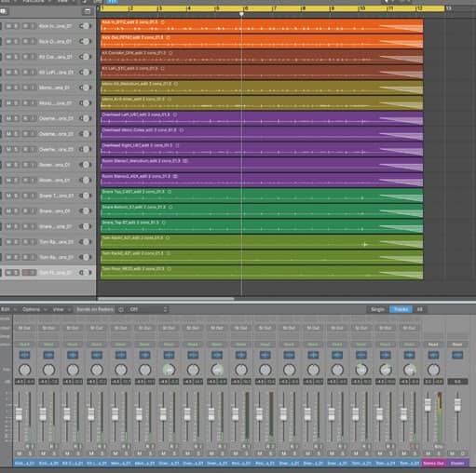The image size is (476, 473).
Task: Mute the Overhead Left track
Action: click(8, 118)
